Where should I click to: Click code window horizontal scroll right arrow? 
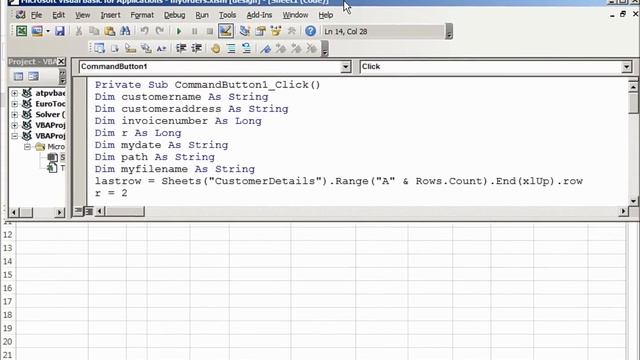click(x=623, y=211)
